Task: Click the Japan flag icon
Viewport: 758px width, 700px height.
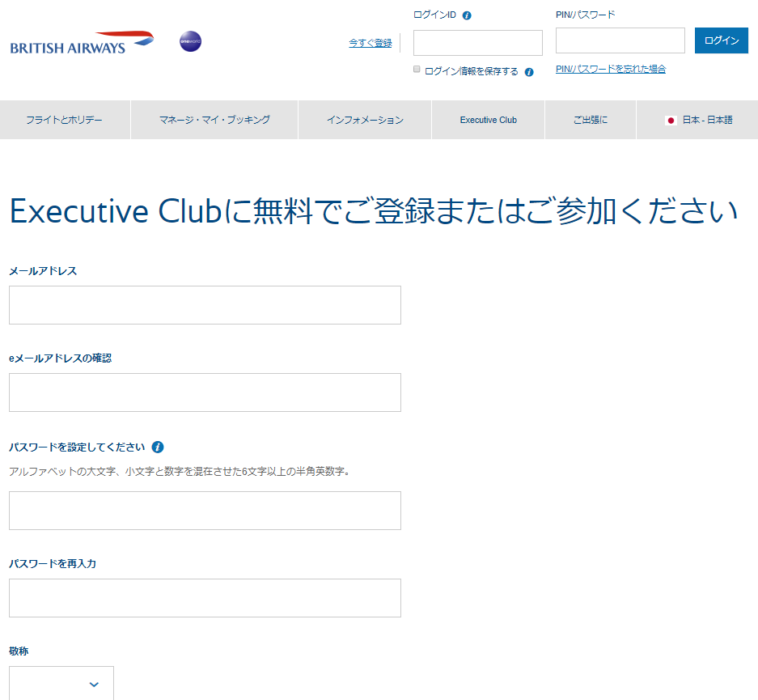Action: [x=671, y=121]
